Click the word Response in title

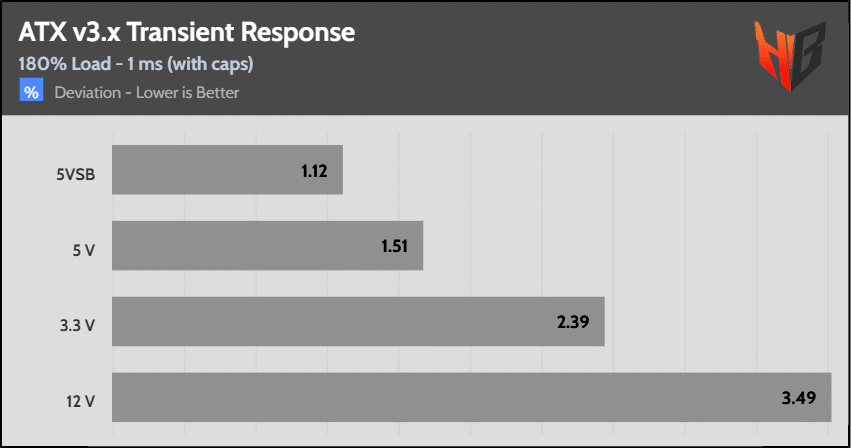point(298,34)
